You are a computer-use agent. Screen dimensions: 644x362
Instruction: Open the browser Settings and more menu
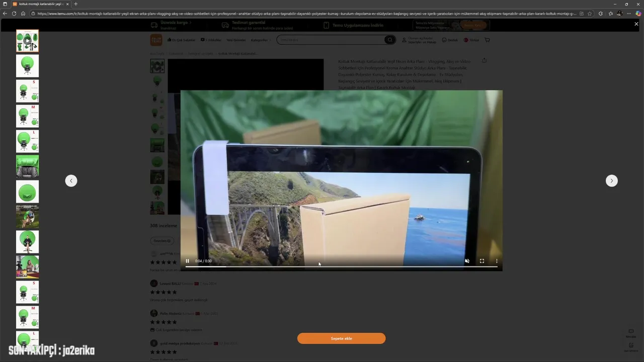pos(628,14)
